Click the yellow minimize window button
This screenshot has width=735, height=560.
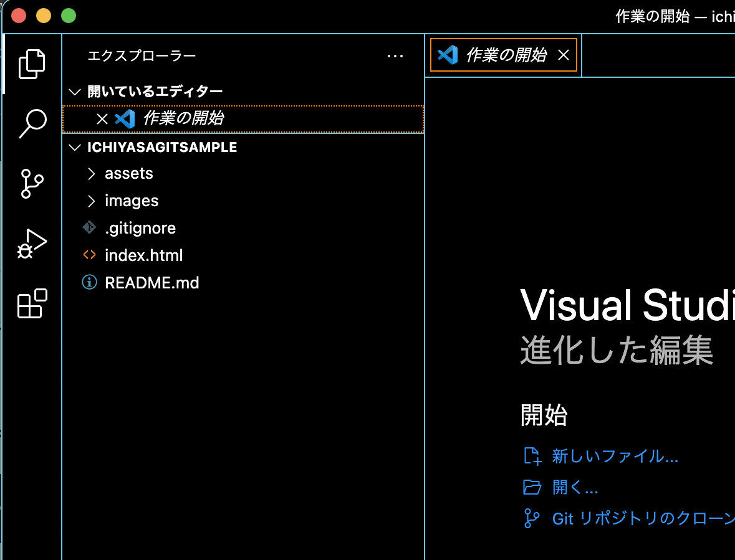click(44, 16)
